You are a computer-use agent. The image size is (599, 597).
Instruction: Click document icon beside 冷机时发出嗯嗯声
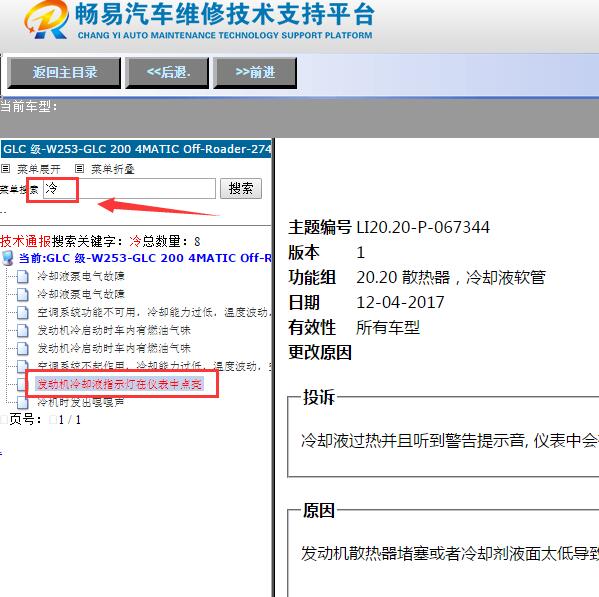point(23,402)
